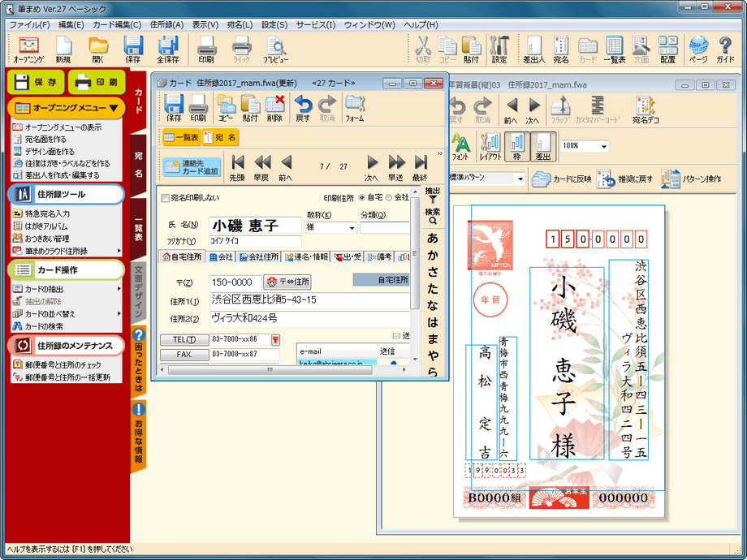Go to next card with 次へ arrow
This screenshot has height=560, width=747.
pos(372,168)
